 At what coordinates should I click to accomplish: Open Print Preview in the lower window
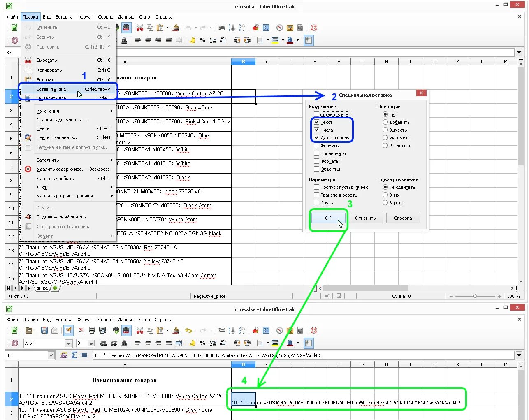tap(102, 330)
